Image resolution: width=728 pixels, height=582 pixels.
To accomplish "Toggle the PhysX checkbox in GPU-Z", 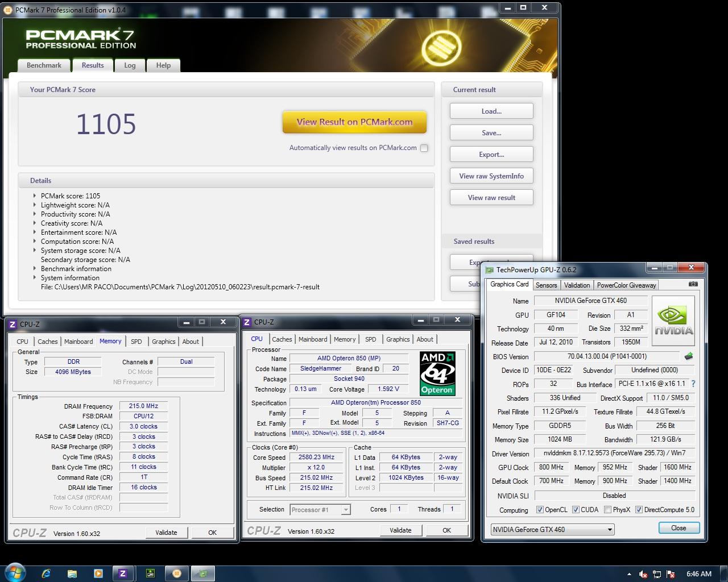I will tap(607, 510).
